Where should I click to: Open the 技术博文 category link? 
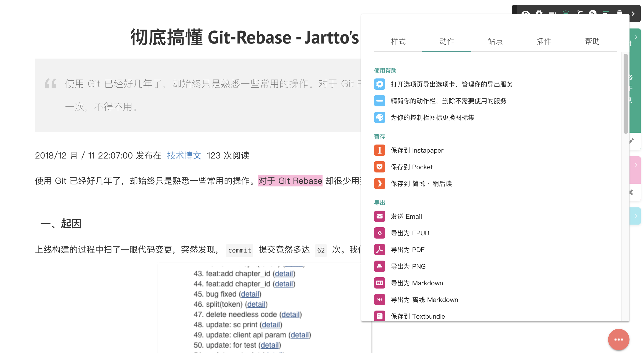point(184,155)
